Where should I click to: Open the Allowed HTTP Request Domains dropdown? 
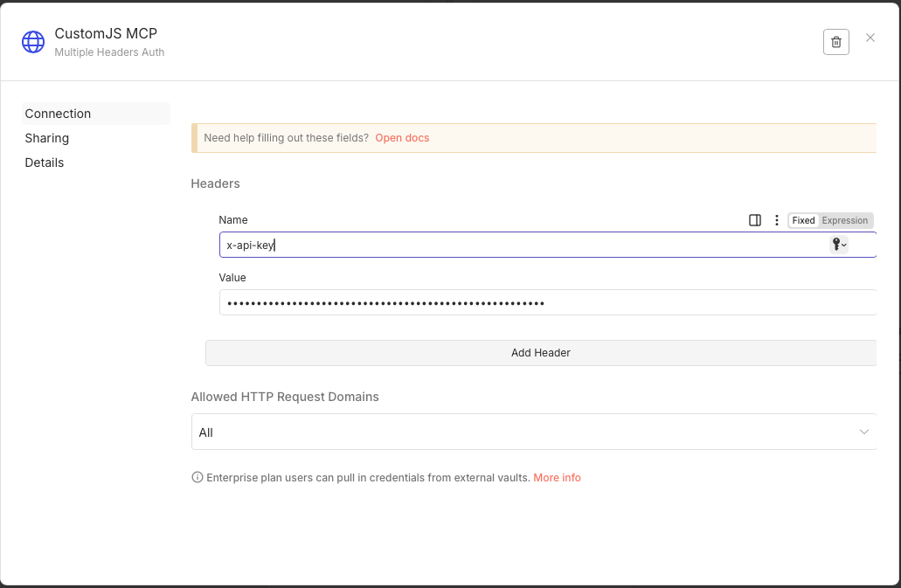pyautogui.click(x=863, y=432)
